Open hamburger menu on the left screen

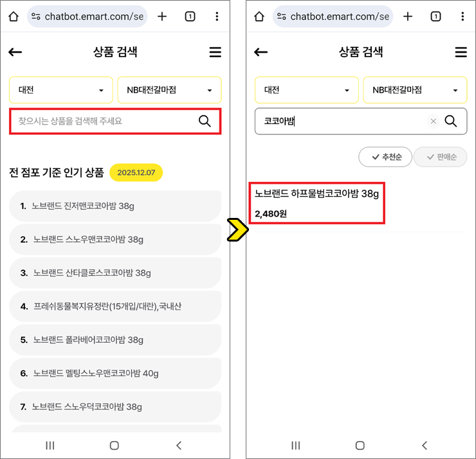click(x=215, y=53)
